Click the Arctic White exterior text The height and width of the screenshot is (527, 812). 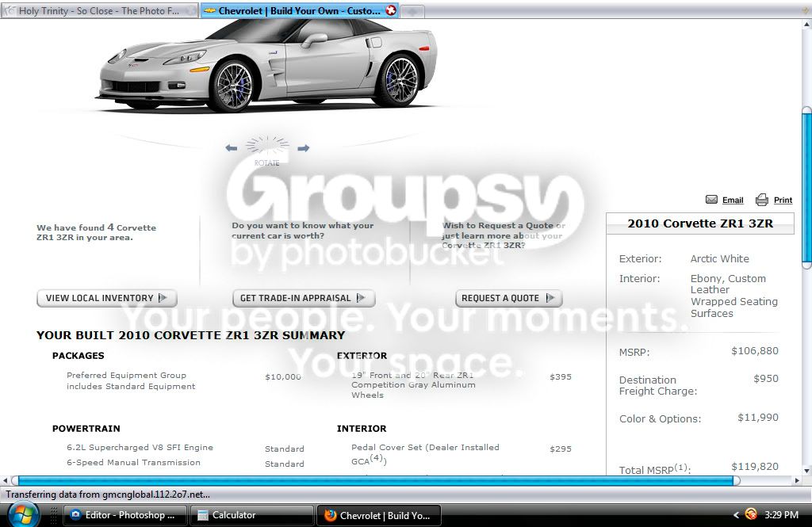coord(719,259)
